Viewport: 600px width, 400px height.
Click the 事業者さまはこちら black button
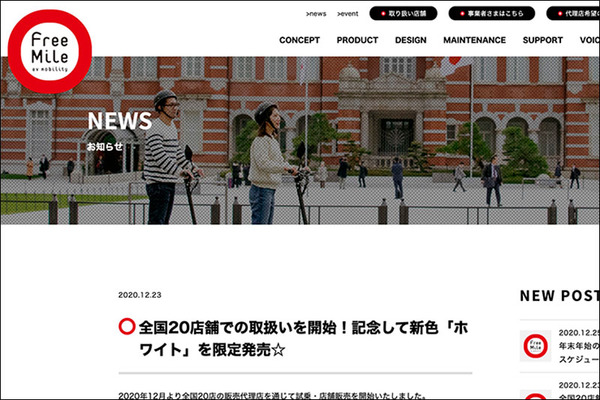[492, 13]
